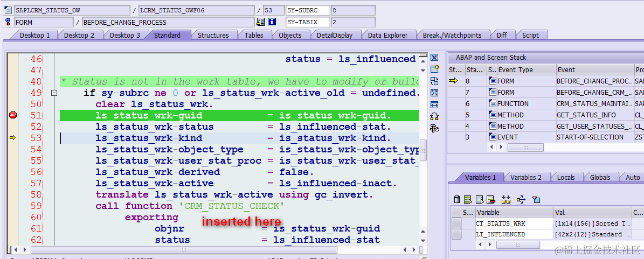The width and height of the screenshot is (644, 259).
Task: Click the second list layout icon
Action: [x=479, y=199]
